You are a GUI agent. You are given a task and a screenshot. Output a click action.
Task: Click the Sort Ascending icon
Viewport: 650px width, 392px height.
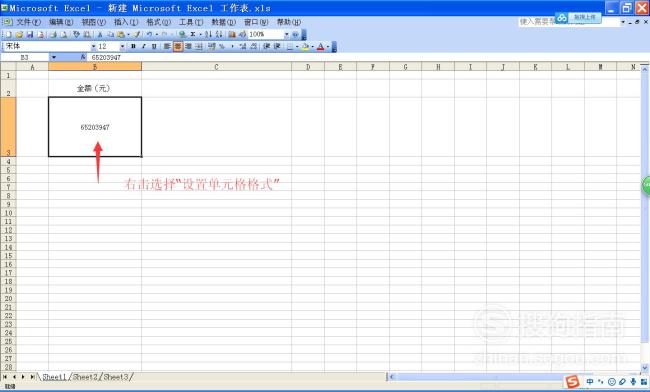click(209, 34)
